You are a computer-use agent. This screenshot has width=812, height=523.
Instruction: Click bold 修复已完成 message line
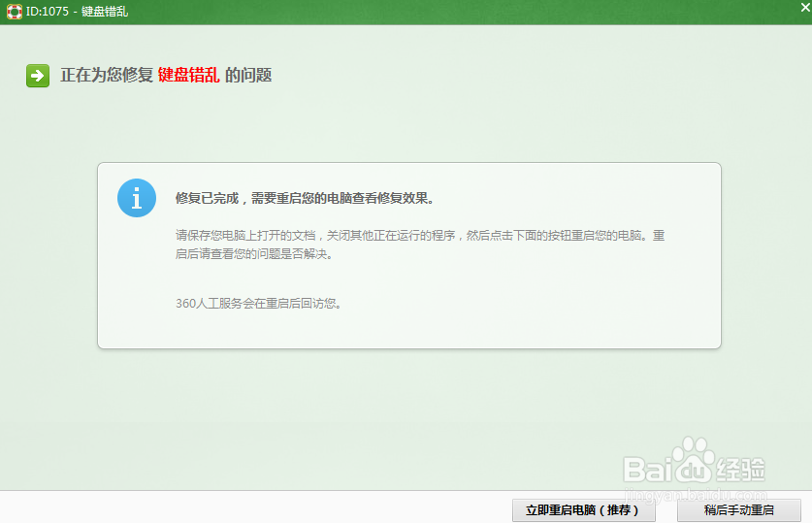pos(304,198)
